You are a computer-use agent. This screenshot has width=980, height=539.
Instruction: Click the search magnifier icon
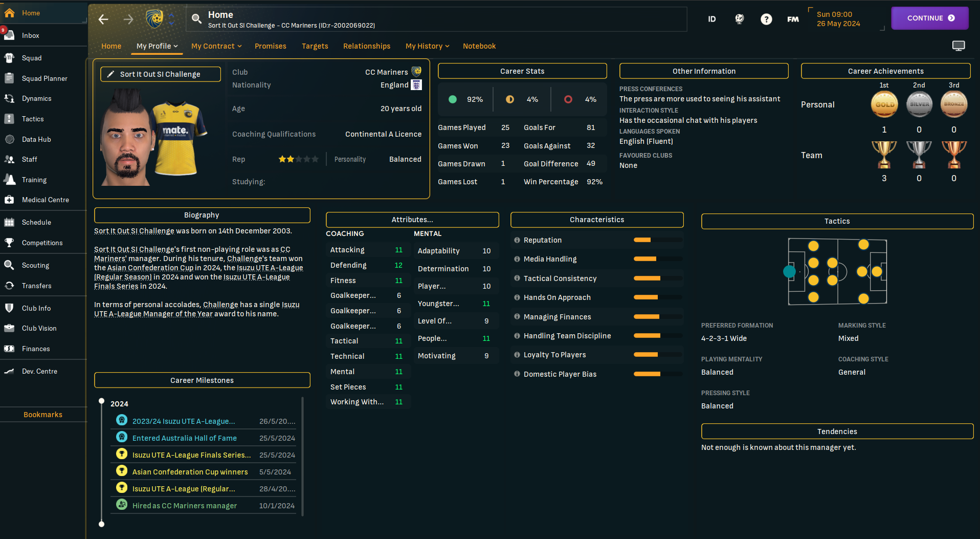pyautogui.click(x=196, y=19)
